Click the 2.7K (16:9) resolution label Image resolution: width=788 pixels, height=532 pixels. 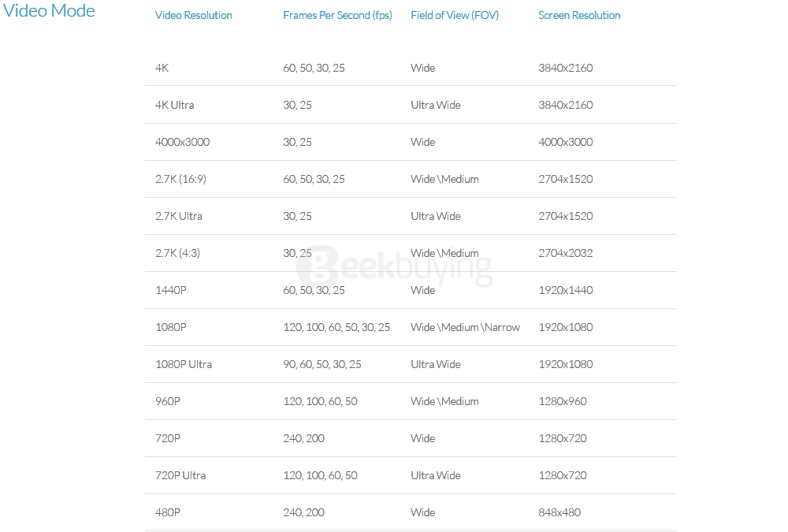(180, 179)
